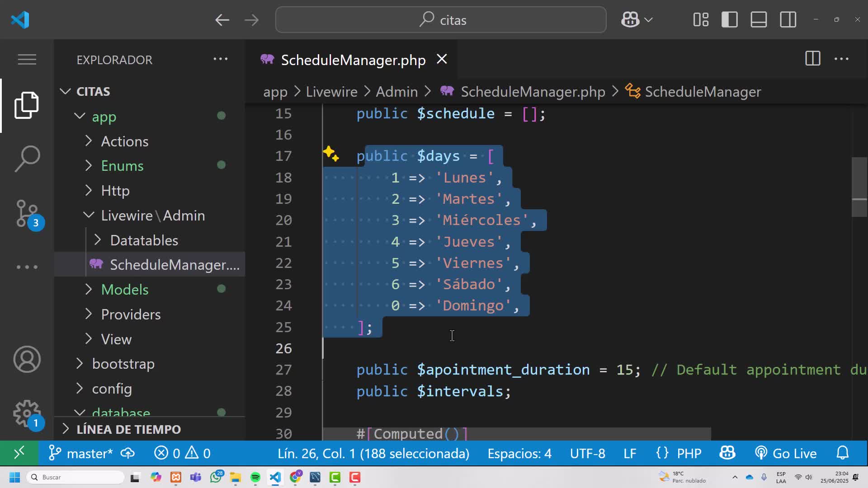Open Explorer views and more actions ellipsis
Image resolution: width=868 pixels, height=488 pixels.
coord(221,59)
